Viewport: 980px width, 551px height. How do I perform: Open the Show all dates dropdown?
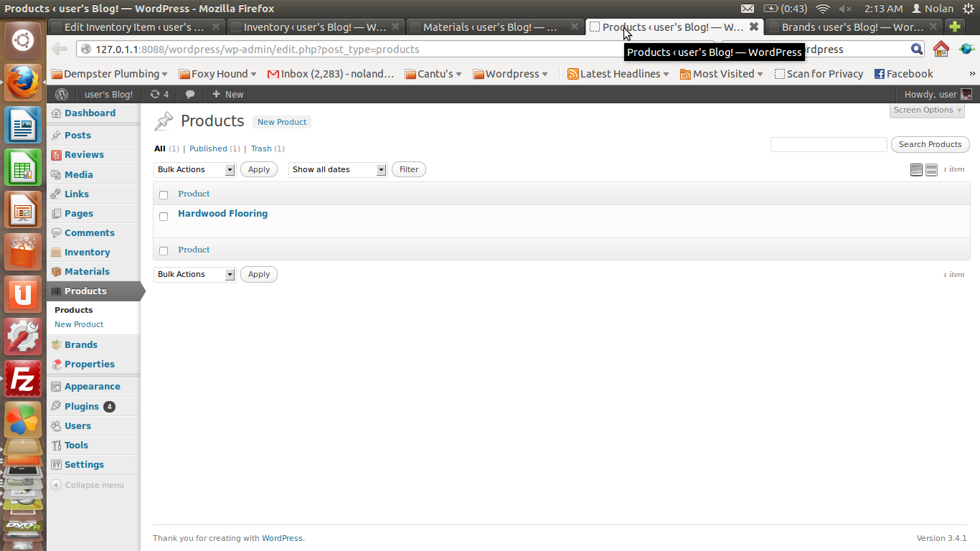click(338, 169)
